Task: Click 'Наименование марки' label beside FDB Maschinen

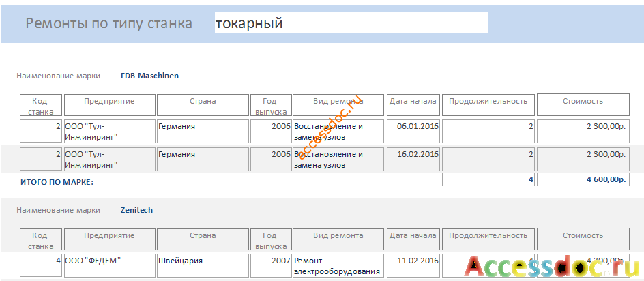Action: 58,76
